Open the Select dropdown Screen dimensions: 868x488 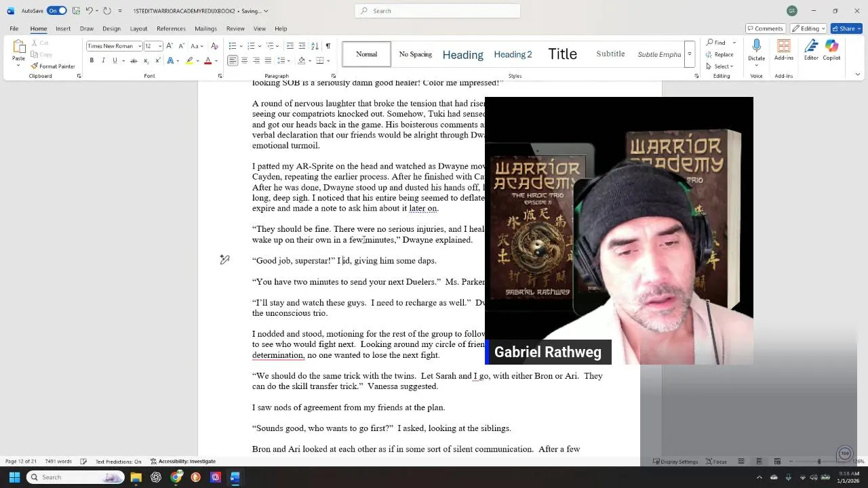[719, 66]
